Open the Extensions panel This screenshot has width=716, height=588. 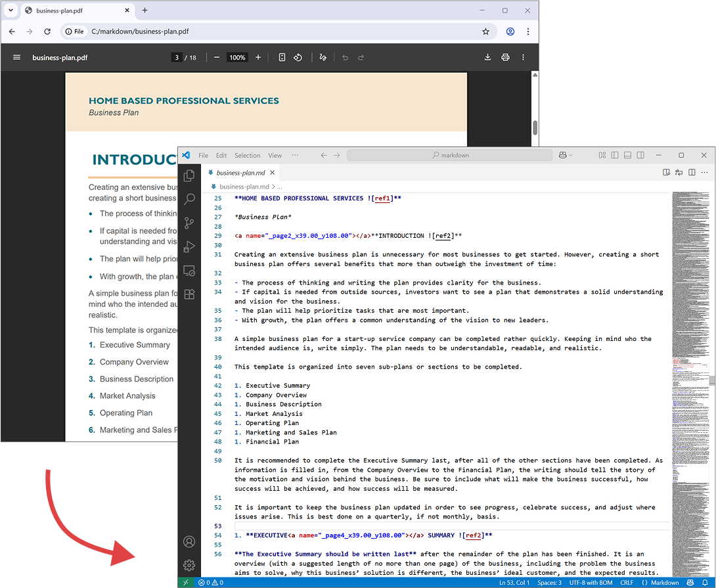point(189,294)
